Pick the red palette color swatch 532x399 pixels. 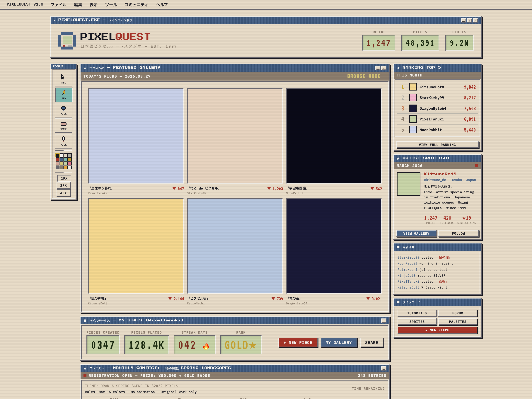(x=58, y=159)
